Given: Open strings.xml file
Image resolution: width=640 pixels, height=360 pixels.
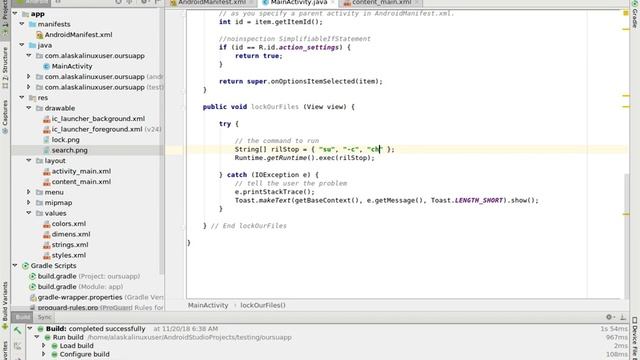Looking at the screenshot, I should 70,245.
